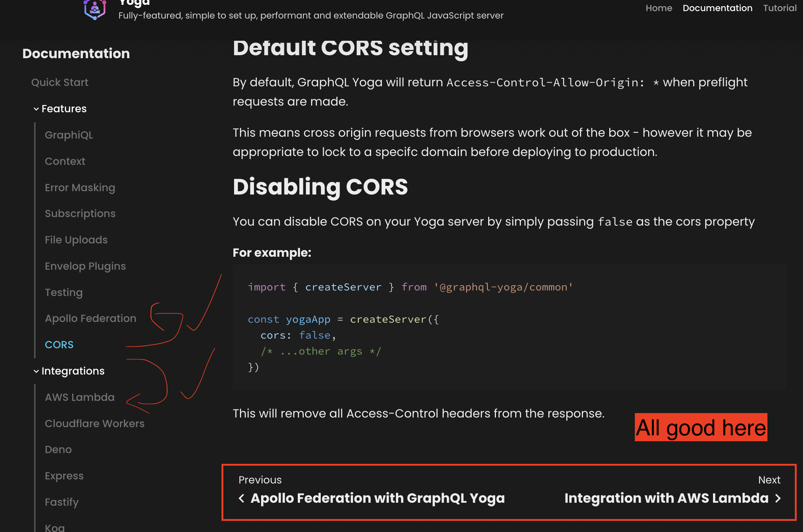Click the Yoga logo icon
The image size is (803, 532).
[95, 9]
